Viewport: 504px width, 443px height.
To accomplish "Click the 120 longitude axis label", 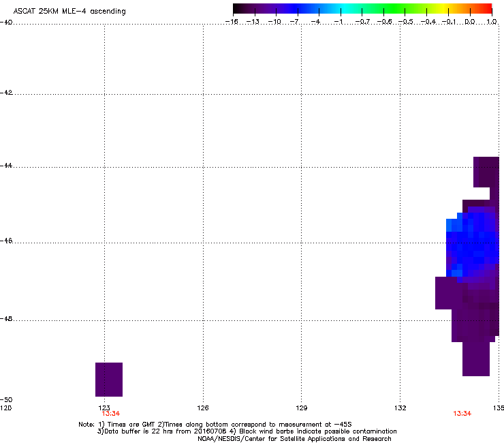I will tap(5, 408).
